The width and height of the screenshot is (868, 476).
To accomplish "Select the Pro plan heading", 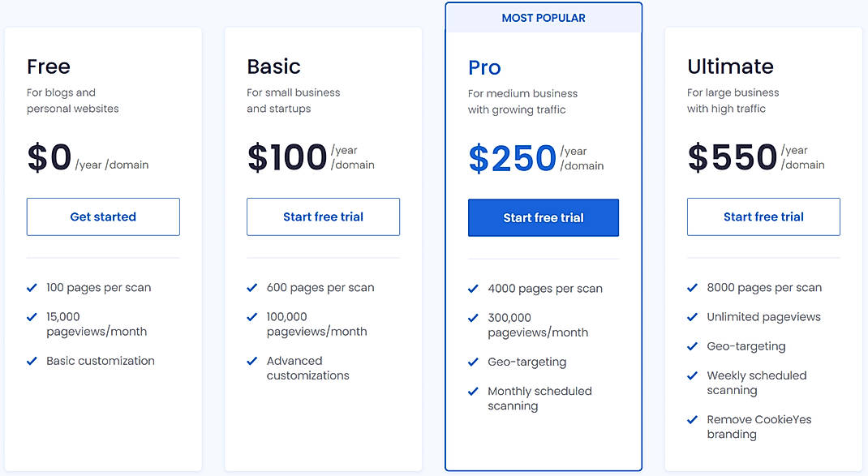I will coord(484,68).
